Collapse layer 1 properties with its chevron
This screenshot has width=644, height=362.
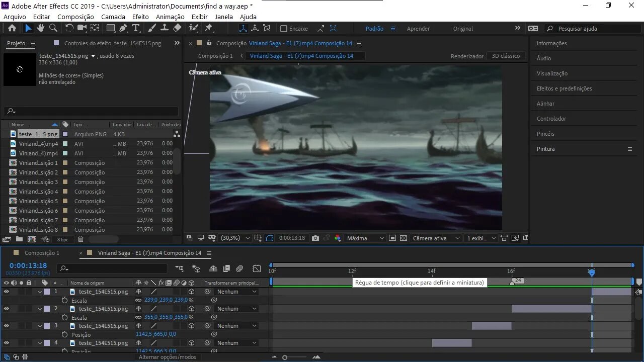click(x=40, y=292)
